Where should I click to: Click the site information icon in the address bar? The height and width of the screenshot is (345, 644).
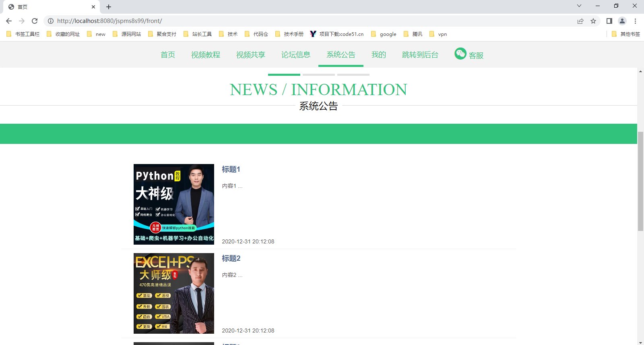pos(51,21)
